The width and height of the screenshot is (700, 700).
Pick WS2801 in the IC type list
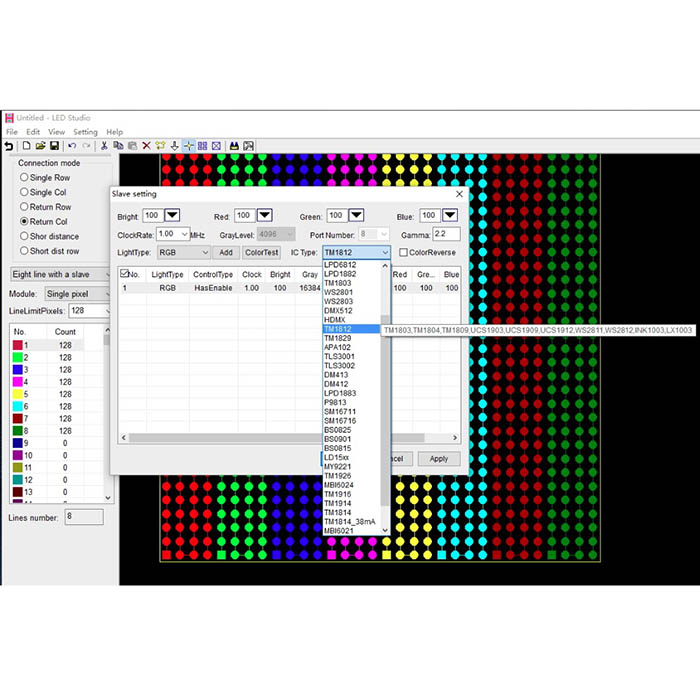(x=351, y=292)
